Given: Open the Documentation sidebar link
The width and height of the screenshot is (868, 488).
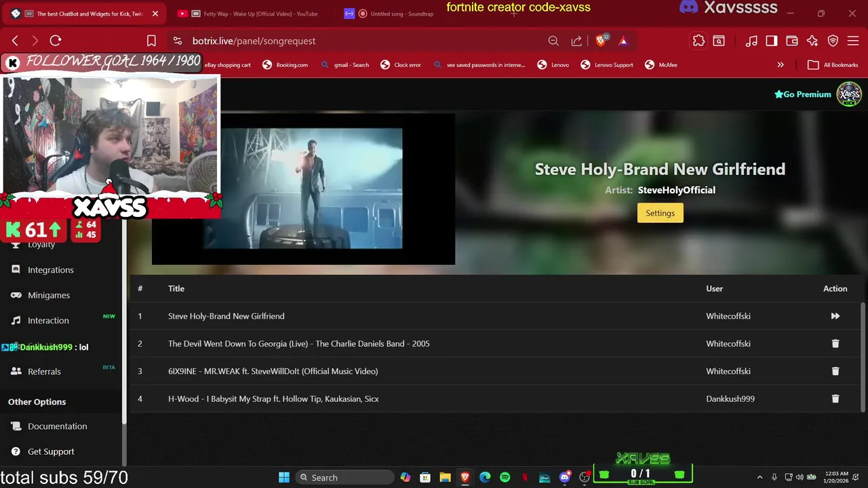Looking at the screenshot, I should [x=57, y=426].
